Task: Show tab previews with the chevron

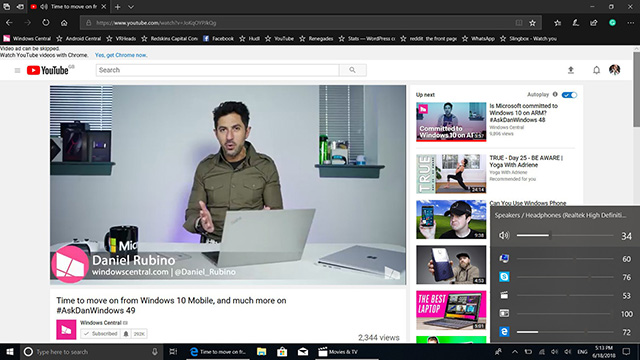Action: 131,7
